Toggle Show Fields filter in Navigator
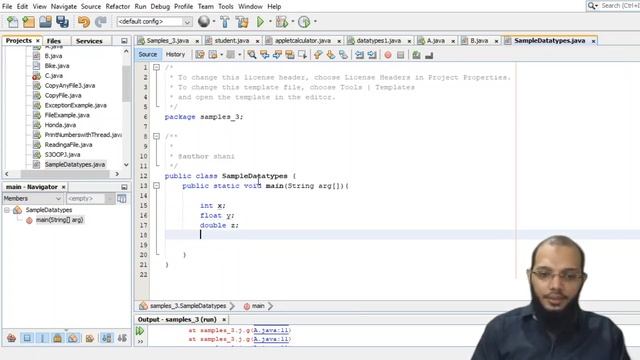Screen dimensions: 640x360 (x=27, y=338)
